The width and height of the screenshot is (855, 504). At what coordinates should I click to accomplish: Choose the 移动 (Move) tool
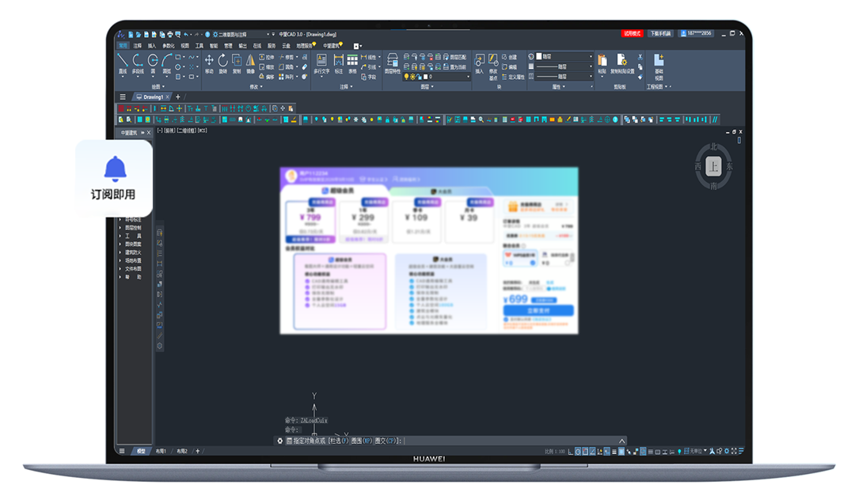209,63
